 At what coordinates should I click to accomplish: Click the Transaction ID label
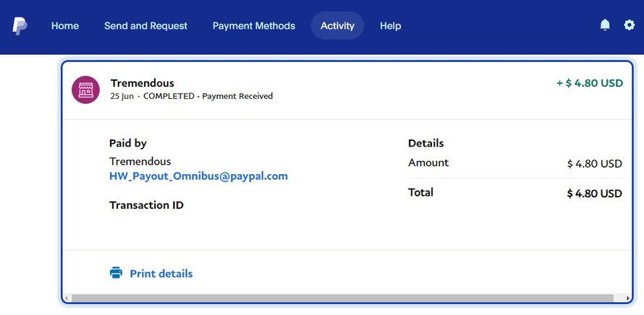tap(146, 205)
